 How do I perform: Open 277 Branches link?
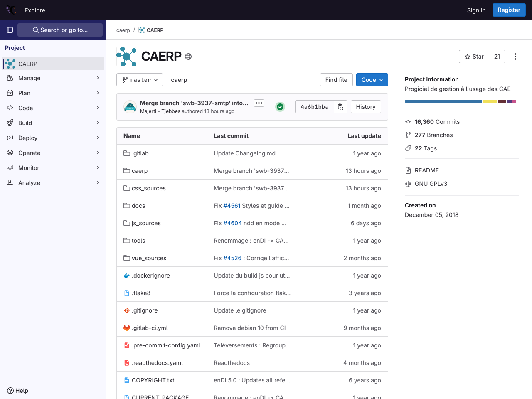(x=434, y=135)
